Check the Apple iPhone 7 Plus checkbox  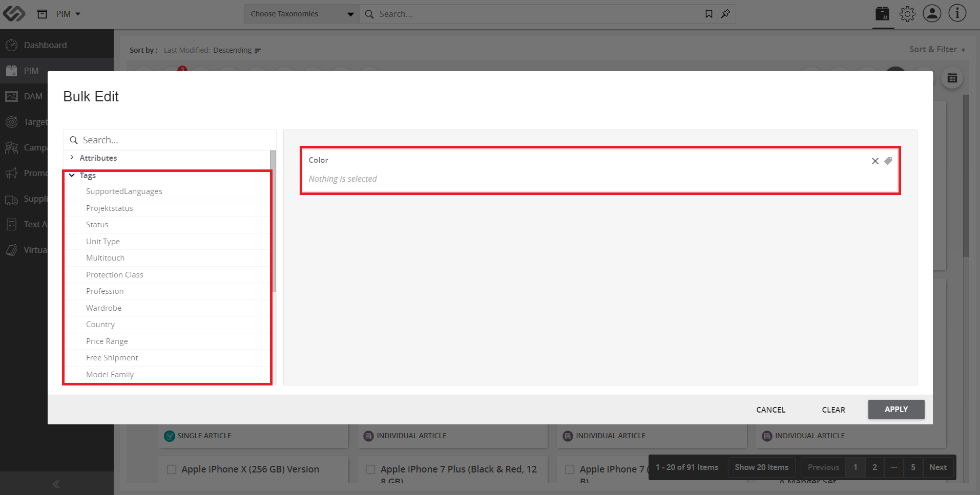point(370,469)
